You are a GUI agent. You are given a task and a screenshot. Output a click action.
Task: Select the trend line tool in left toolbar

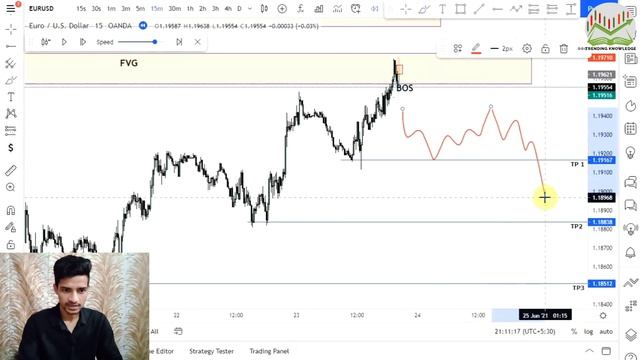click(x=11, y=46)
